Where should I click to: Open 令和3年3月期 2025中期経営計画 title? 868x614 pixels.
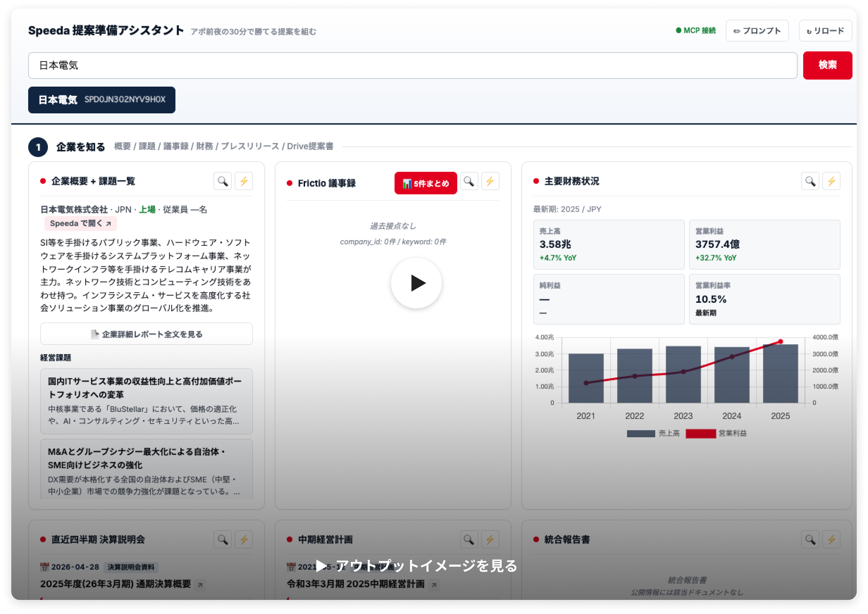[x=356, y=584]
